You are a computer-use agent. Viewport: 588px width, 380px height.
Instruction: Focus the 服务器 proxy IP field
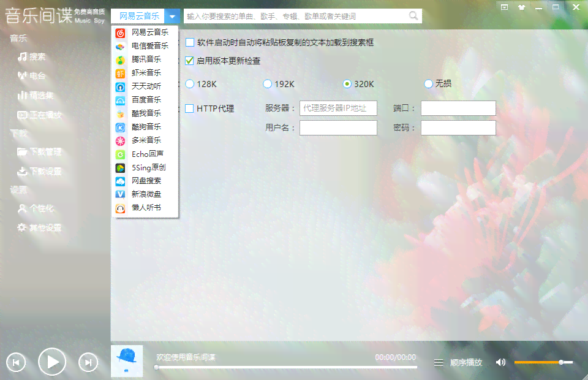338,108
